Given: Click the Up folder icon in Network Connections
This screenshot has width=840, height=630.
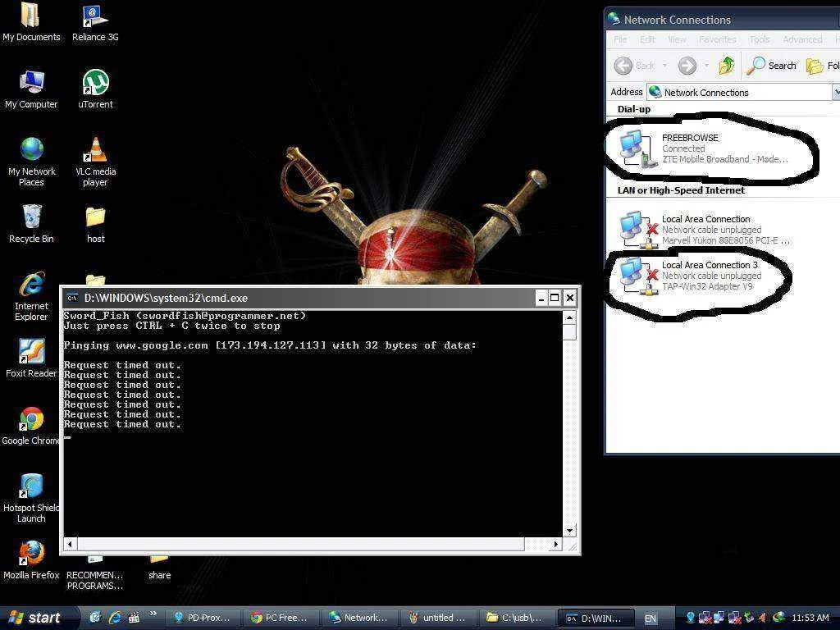Looking at the screenshot, I should pyautogui.click(x=727, y=66).
